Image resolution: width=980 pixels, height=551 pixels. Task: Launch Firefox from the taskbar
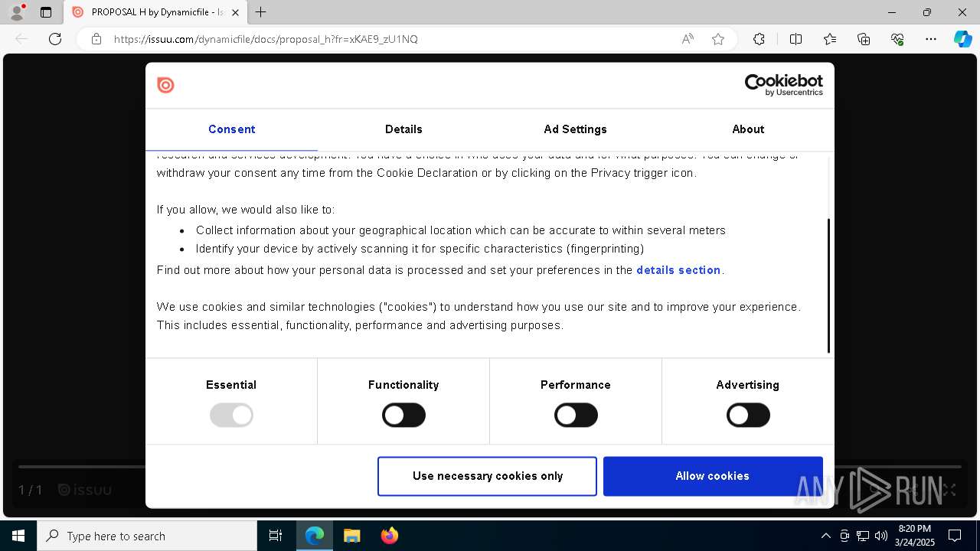pyautogui.click(x=390, y=536)
